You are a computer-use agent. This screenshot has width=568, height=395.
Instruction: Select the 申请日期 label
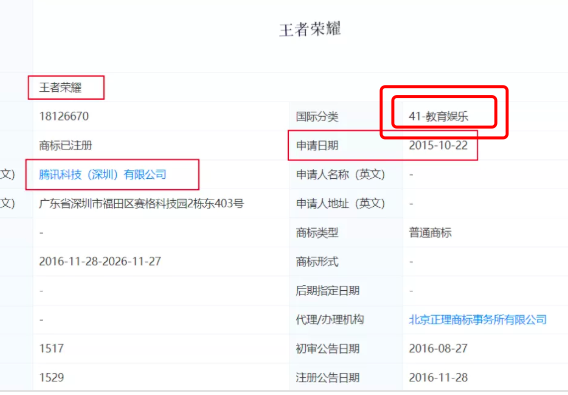coord(317,145)
